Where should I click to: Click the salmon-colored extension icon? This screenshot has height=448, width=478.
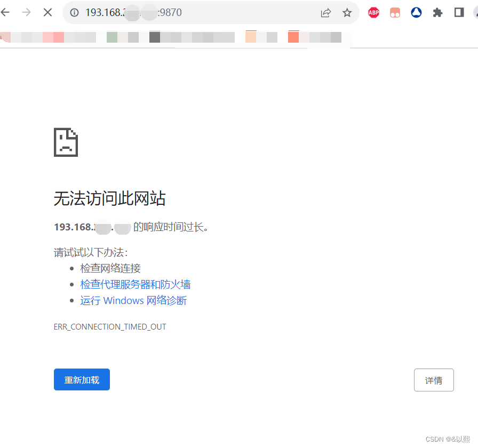pyautogui.click(x=395, y=12)
